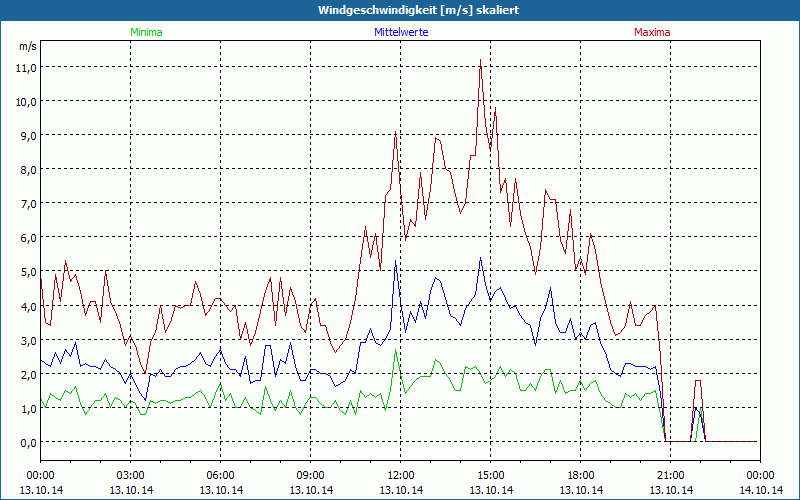The image size is (800, 500).
Task: Click the 2,0 y-axis value
Action: tap(30, 374)
